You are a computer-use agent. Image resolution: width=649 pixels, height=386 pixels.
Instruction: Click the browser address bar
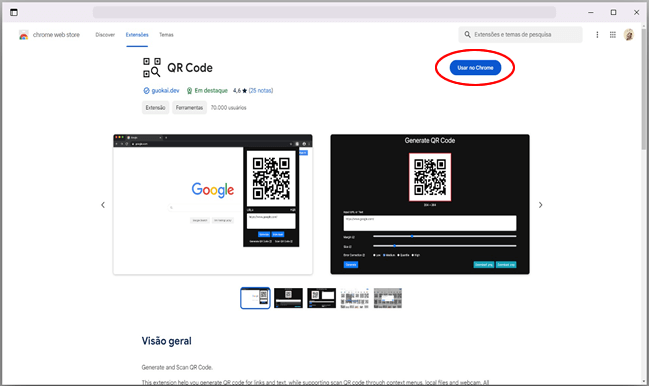(x=324, y=12)
